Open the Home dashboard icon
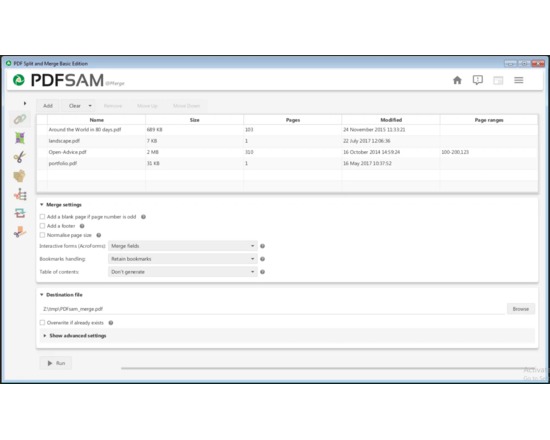The image size is (550, 440). point(457,80)
